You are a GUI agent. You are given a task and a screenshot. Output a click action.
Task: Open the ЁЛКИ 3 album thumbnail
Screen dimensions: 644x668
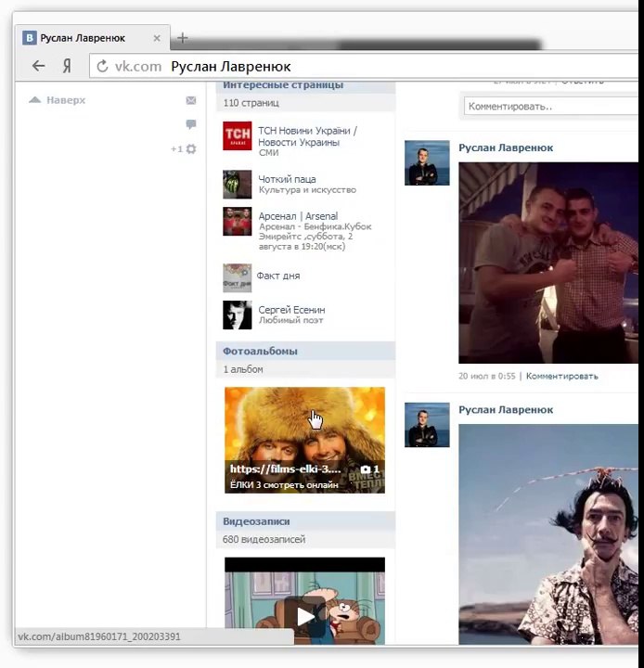pos(304,440)
